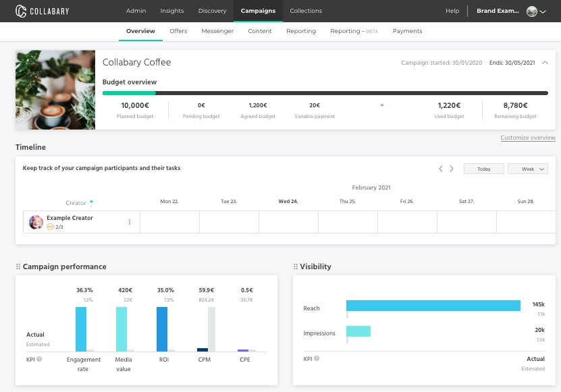Grab the Campaign performance drag handle
The height and width of the screenshot is (392, 561).
(18, 267)
